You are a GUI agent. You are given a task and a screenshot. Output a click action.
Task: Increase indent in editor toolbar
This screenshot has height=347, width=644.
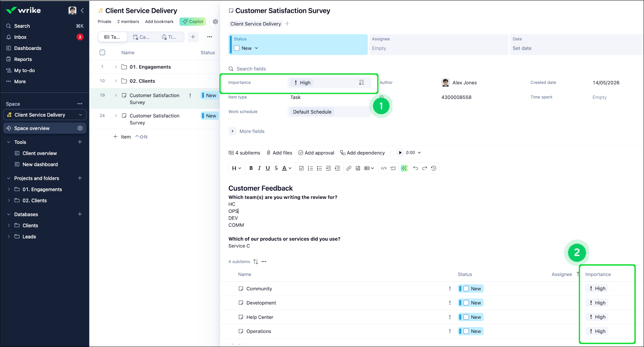337,168
